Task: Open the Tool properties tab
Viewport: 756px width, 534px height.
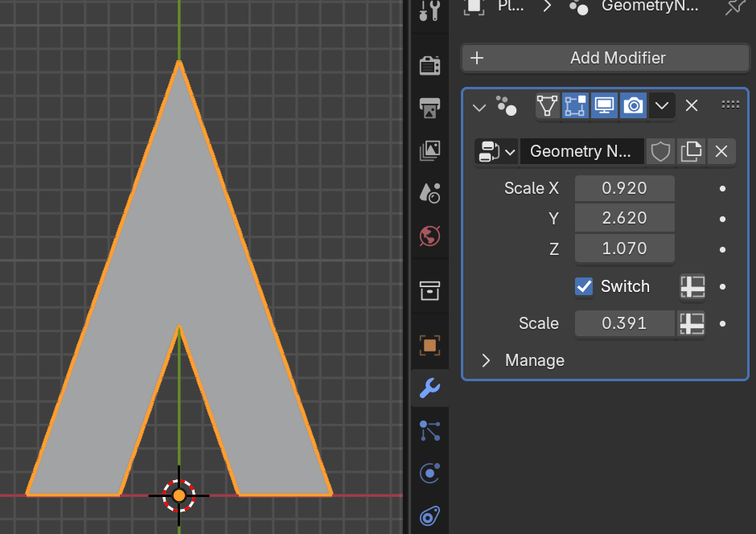Action: coord(429,10)
